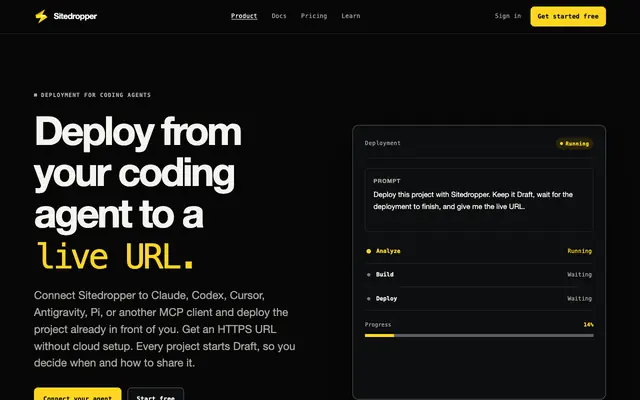
Task: Click the prompt text about Sitedropper deploy
Action: [x=473, y=200]
